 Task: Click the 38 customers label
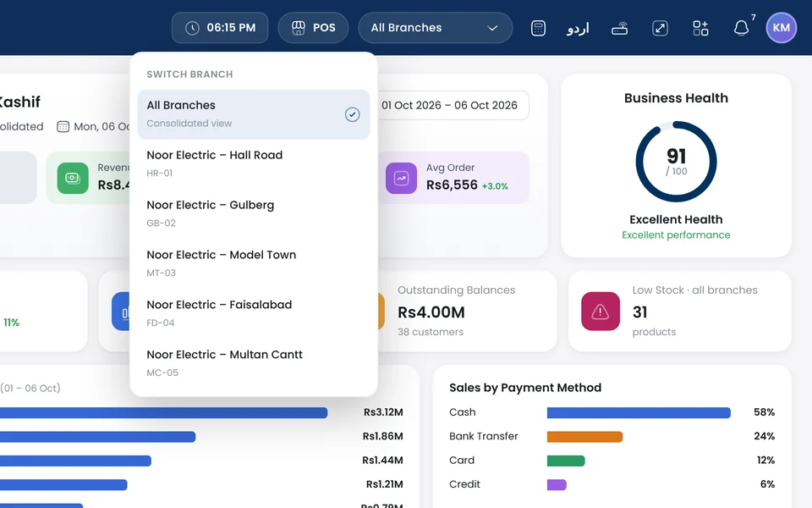tap(431, 332)
